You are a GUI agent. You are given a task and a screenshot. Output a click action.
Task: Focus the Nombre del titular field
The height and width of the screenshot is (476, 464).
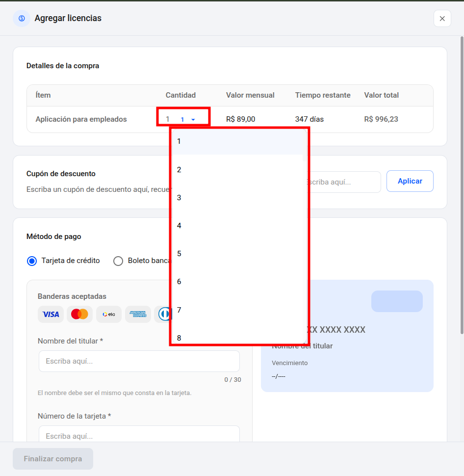(x=139, y=361)
